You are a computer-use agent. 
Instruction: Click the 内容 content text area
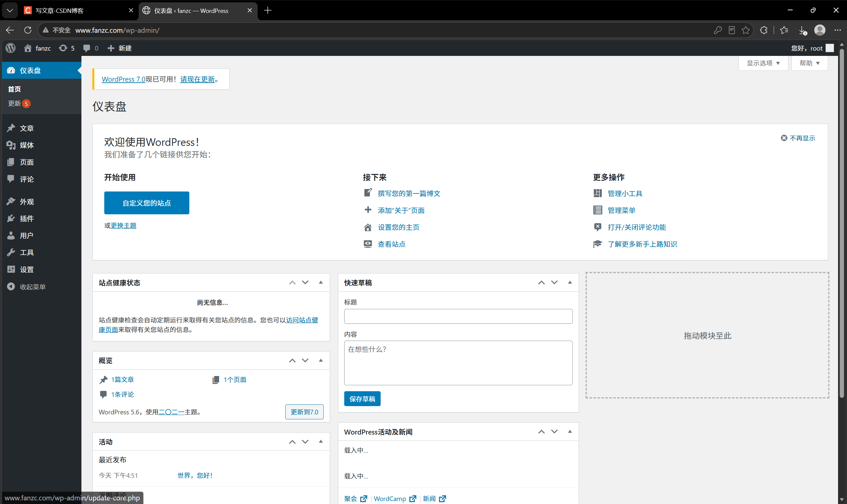[x=458, y=363]
